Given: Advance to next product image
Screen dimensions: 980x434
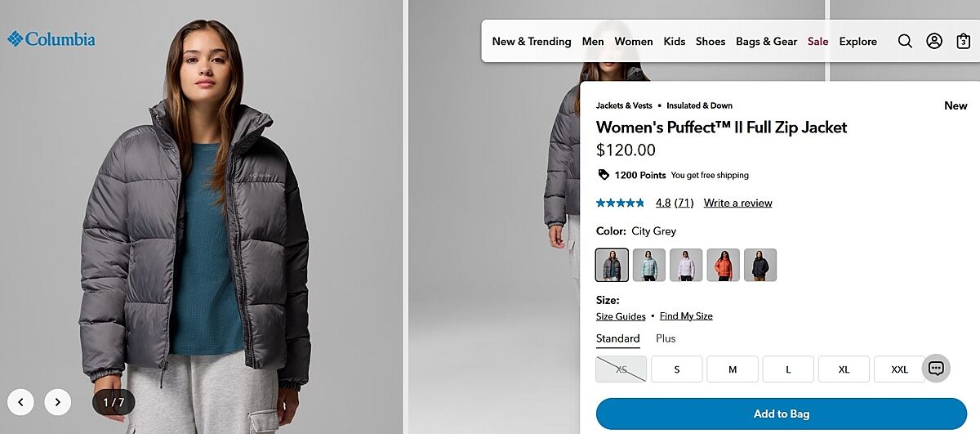Looking at the screenshot, I should click(x=57, y=401).
